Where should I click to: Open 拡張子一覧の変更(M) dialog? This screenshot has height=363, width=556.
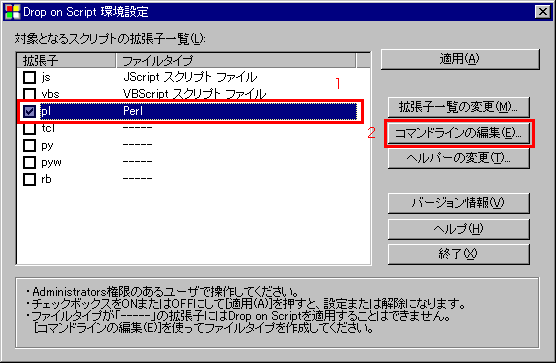pyautogui.click(x=458, y=107)
